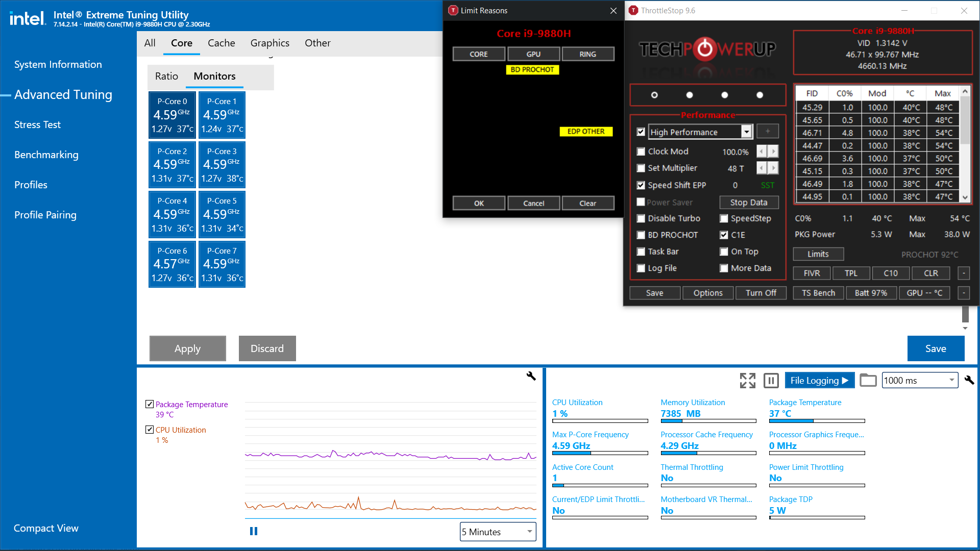
Task: Click the blue Save button in XTU
Action: coord(936,348)
